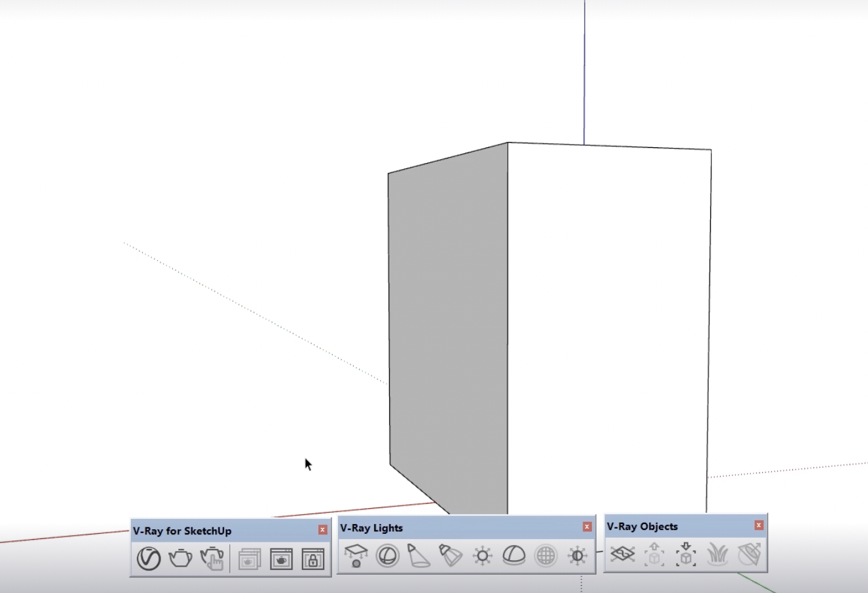Close the V-Ray Objects toolbar
Image resolution: width=868 pixels, height=593 pixels.
(x=759, y=525)
